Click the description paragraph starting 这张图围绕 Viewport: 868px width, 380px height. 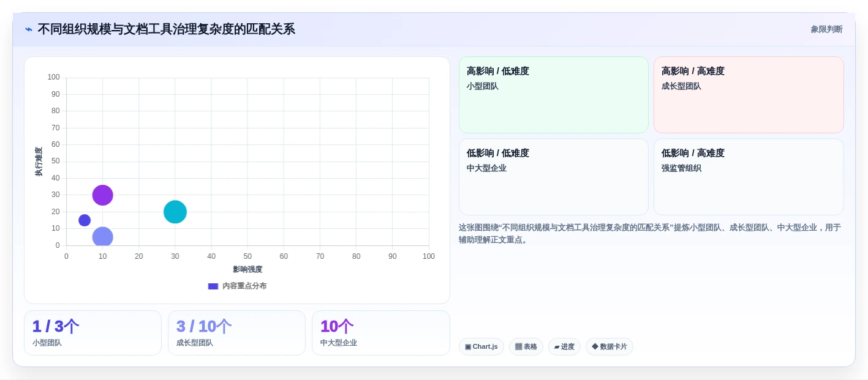[x=650, y=234]
